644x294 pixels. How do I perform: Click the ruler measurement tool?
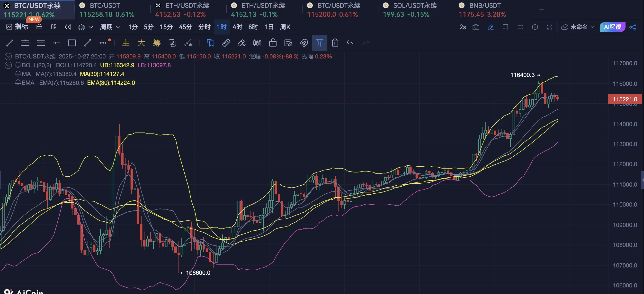click(226, 43)
